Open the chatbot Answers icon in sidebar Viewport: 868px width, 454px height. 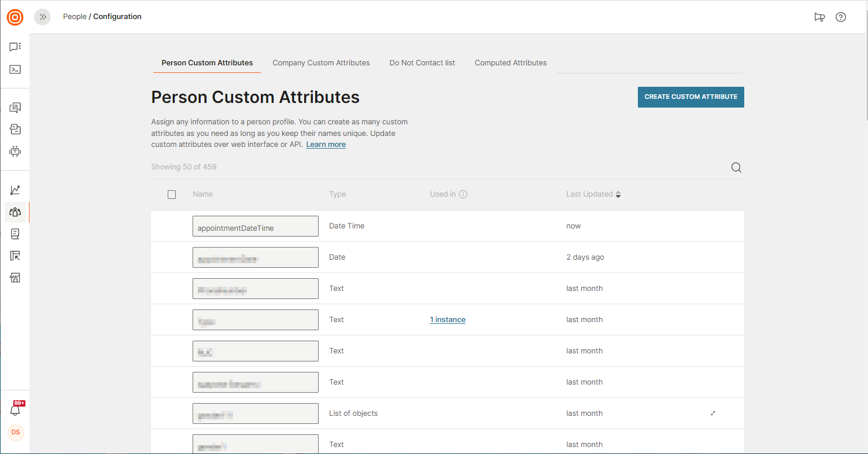(x=15, y=152)
